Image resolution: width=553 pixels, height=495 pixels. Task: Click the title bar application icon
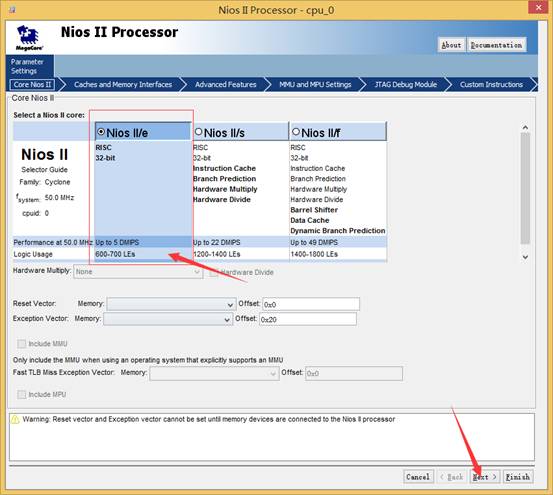[12, 10]
